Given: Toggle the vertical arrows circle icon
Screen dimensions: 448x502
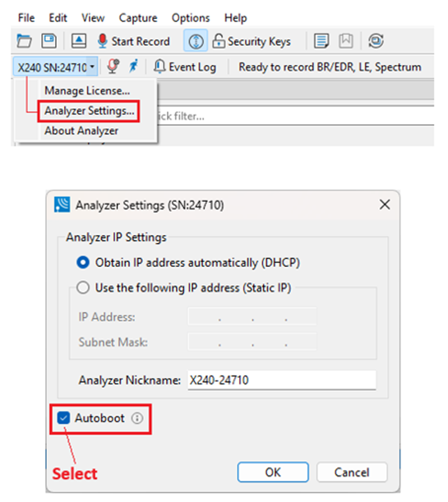Looking at the screenshot, I should point(196,41).
